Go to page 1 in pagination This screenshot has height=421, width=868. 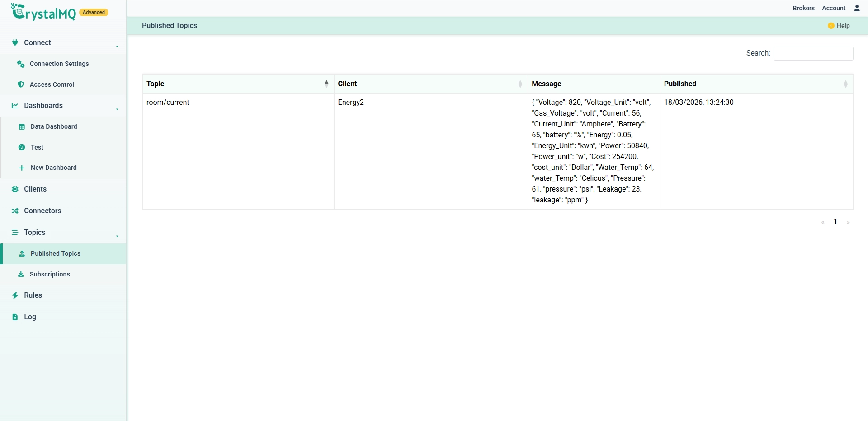[835, 222]
